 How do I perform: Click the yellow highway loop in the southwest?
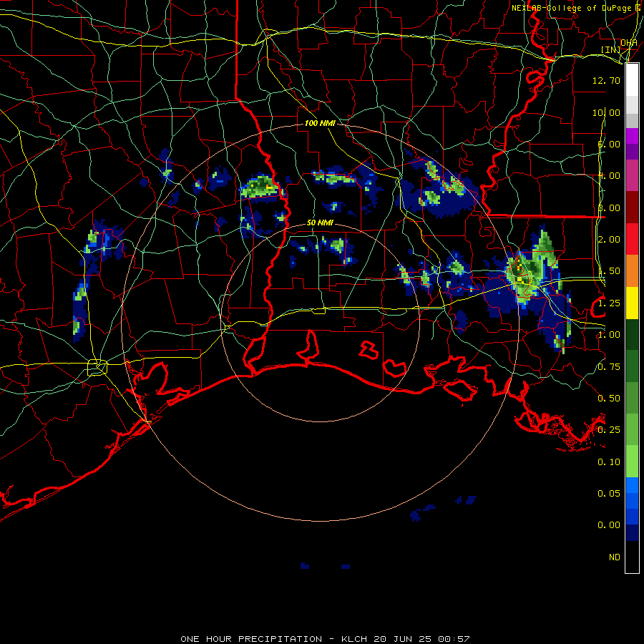coord(97,367)
